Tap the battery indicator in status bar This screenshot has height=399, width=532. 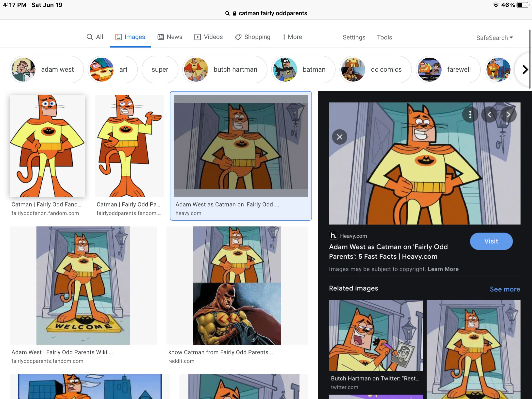click(523, 5)
